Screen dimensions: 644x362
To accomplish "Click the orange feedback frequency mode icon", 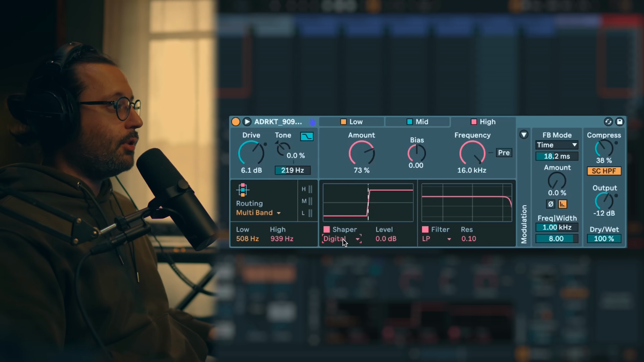I will tap(562, 204).
